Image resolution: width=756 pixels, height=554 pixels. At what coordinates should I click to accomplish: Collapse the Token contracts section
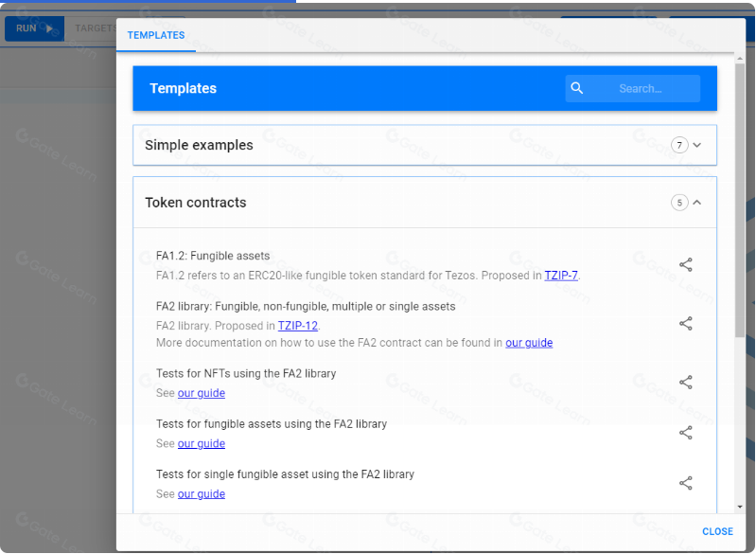pos(697,203)
